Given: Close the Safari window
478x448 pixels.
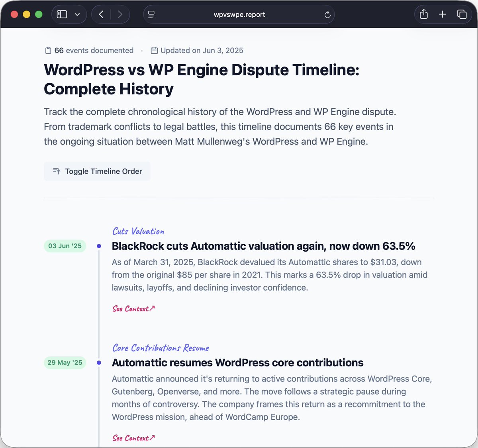Looking at the screenshot, I should click(14, 14).
